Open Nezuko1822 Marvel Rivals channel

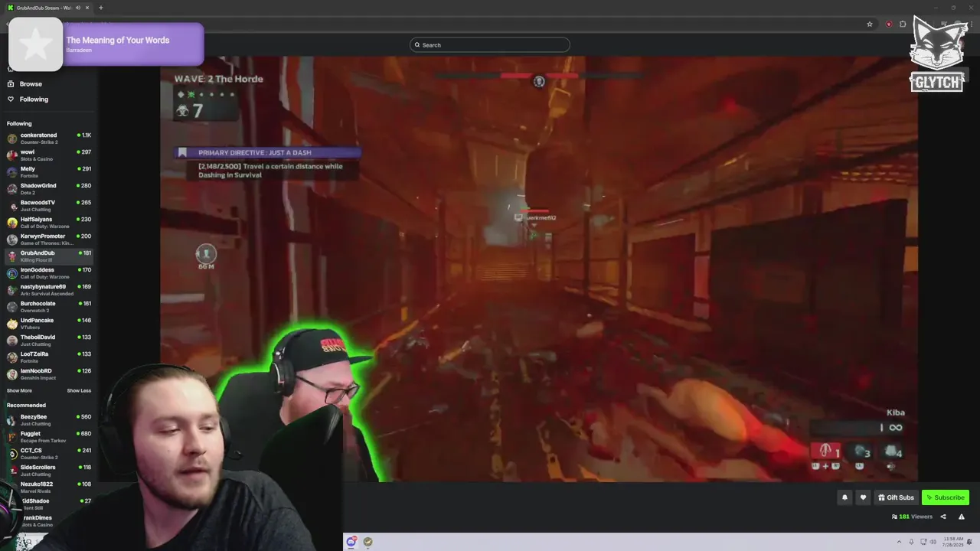pyautogui.click(x=49, y=487)
